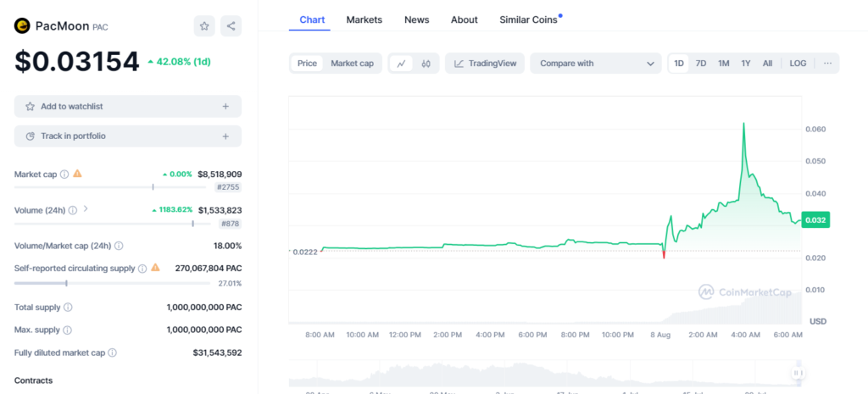Screen dimensions: 868x394
Task: Select the 7D time range
Action: click(x=701, y=64)
